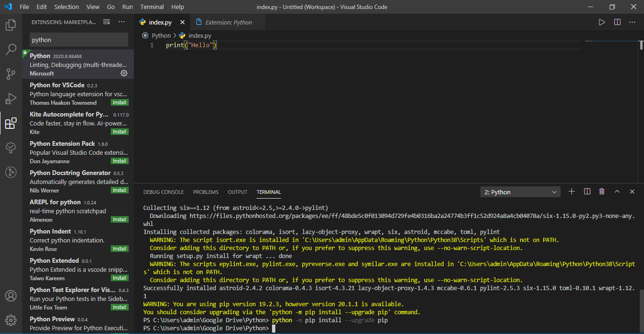Split the terminal pane
This screenshot has width=644, height=334.
586,192
